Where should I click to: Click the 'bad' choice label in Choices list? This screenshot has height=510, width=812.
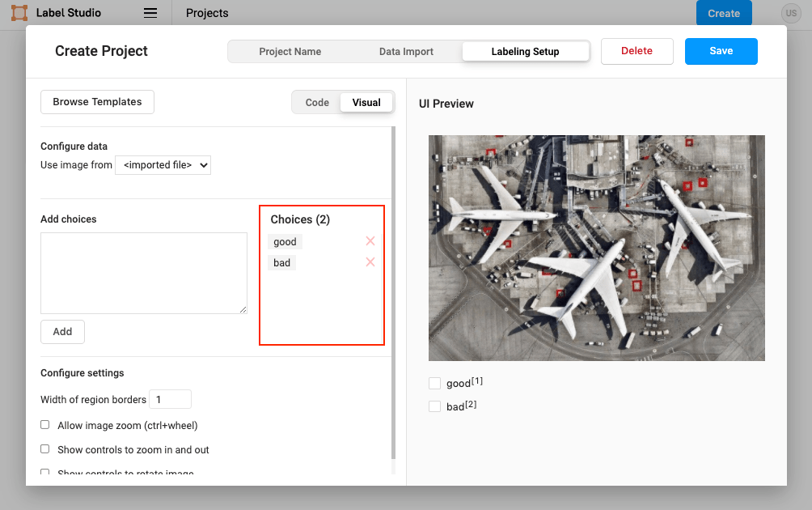(281, 263)
